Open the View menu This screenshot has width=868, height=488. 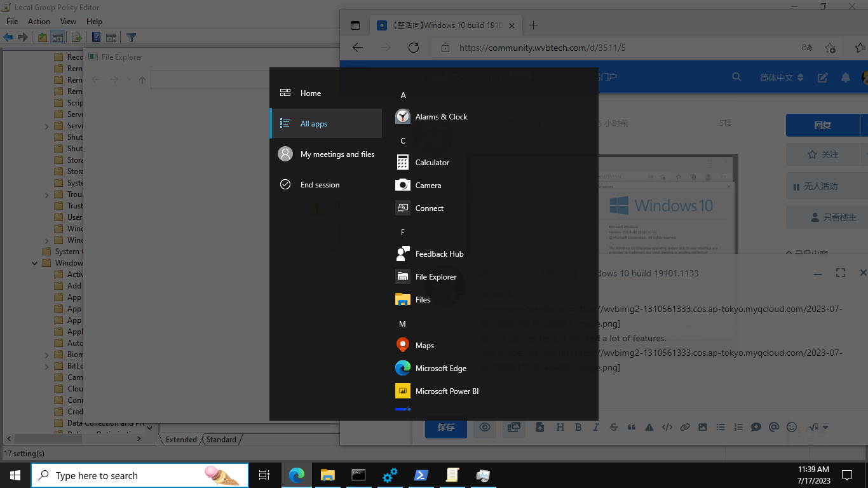[x=68, y=21]
